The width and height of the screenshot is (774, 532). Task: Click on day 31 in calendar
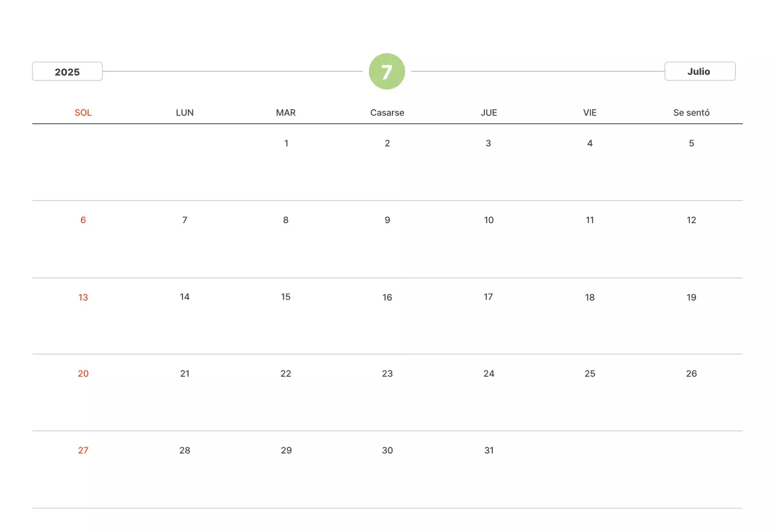[x=489, y=450]
